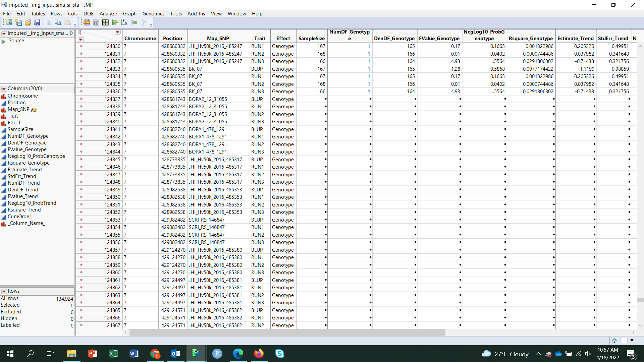Select Rsquare_Genotype in the Columns list
The width and height of the screenshot is (644, 362).
(29, 163)
